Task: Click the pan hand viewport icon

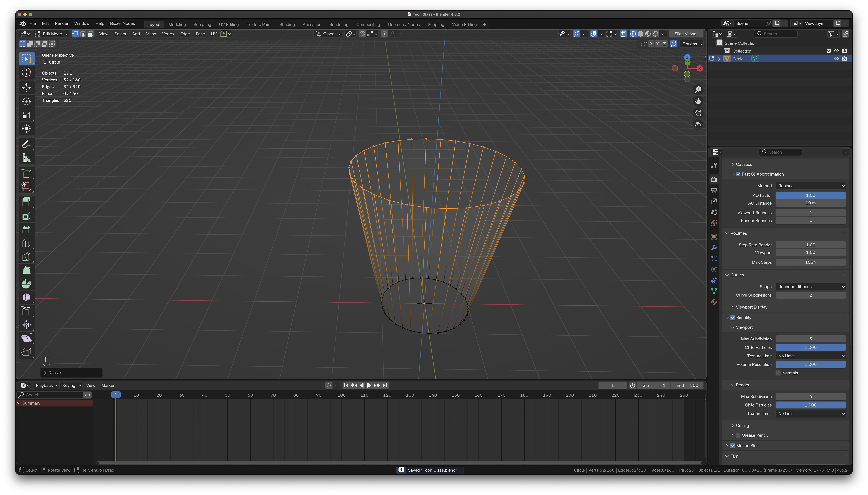Action: [x=698, y=101]
